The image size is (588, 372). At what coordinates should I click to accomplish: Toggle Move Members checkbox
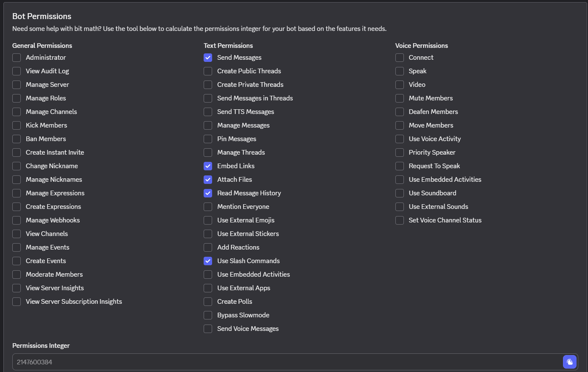coord(400,125)
